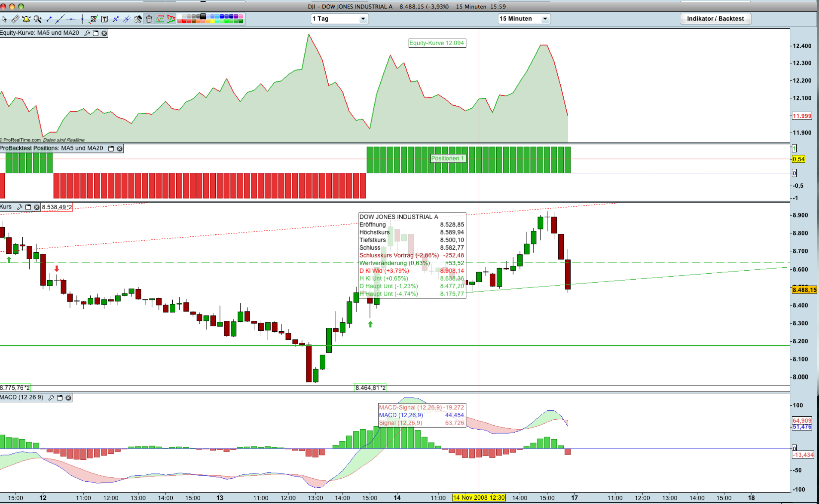This screenshot has width=819, height=504.
Task: Open the '1 Tag' period dropdown
Action: click(x=339, y=19)
